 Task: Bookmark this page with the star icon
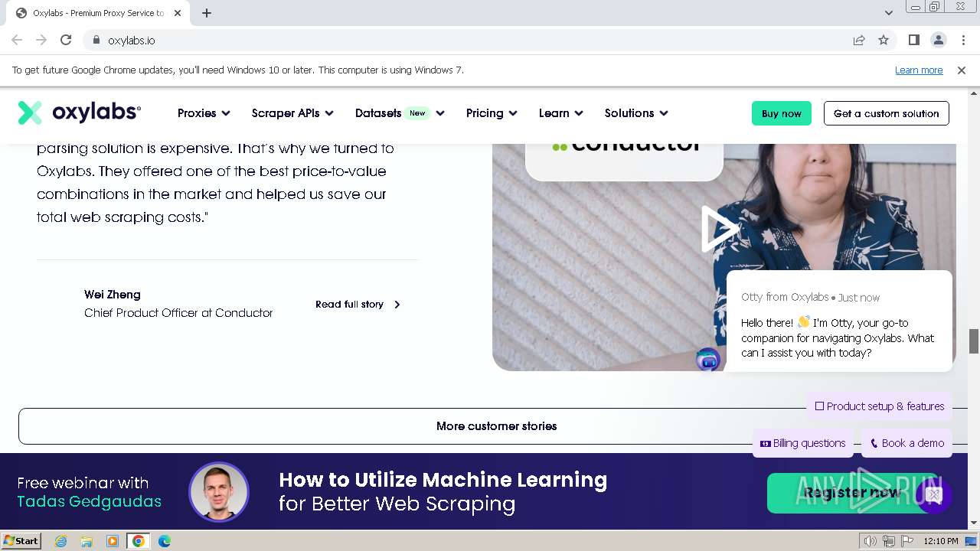point(884,40)
